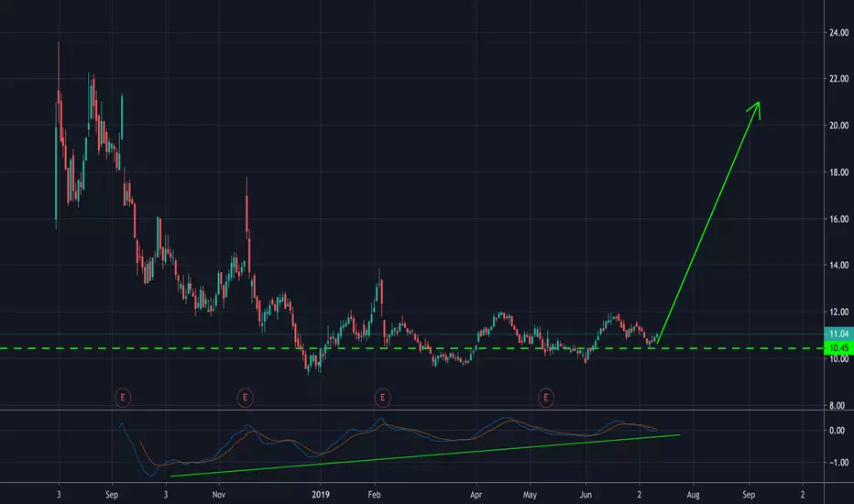Click the Apr label on time axis
This screenshot has width=854, height=504.
(x=476, y=495)
